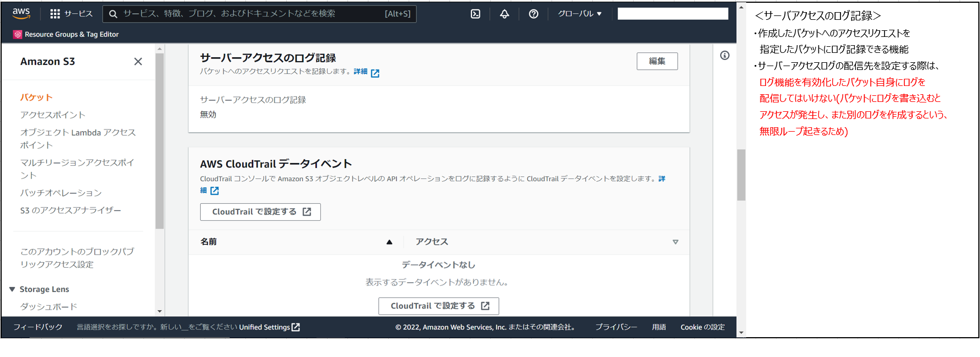Click the page scrollbar up arrow
980x357 pixels.
coord(741,7)
